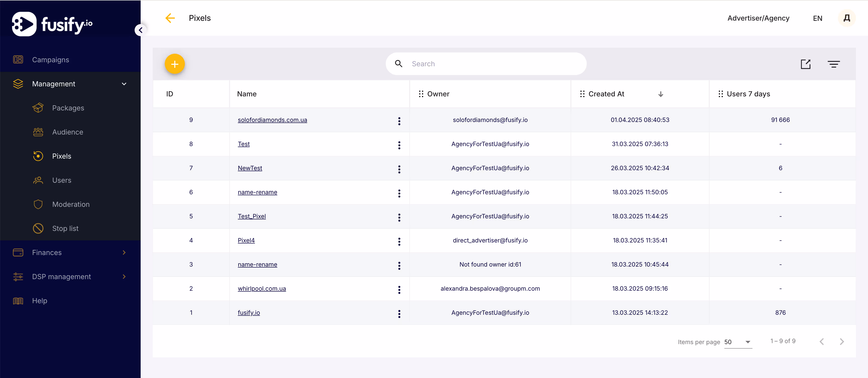The width and height of the screenshot is (868, 378).
Task: Click the Owner column header
Action: click(438, 94)
